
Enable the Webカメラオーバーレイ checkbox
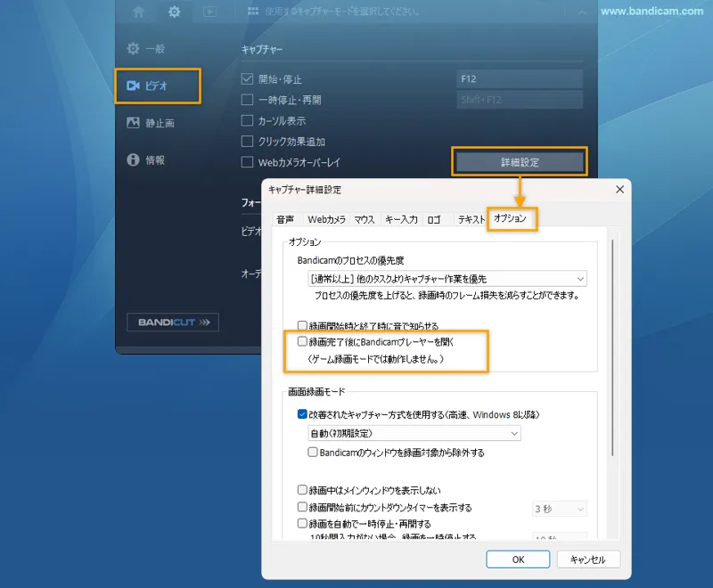[247, 162]
